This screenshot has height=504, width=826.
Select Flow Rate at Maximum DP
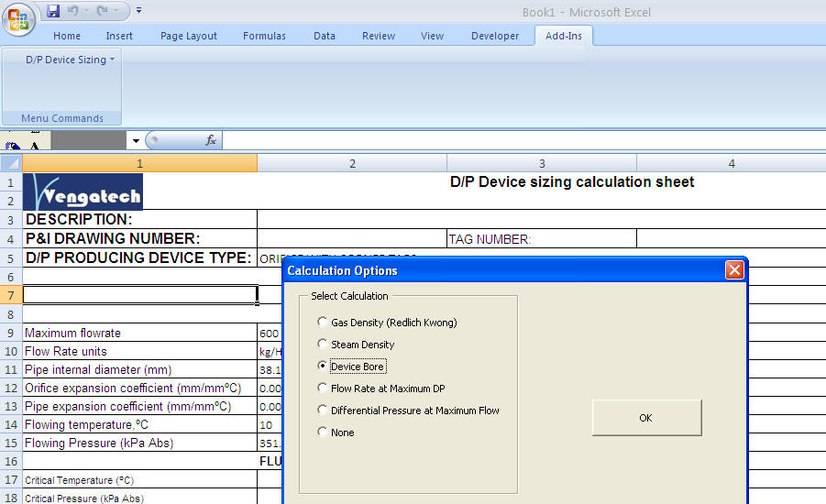[x=322, y=389]
